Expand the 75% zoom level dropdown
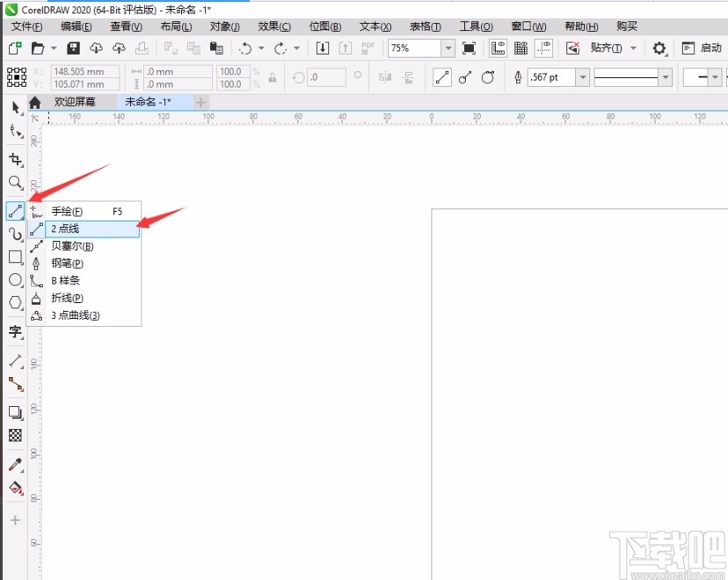Viewport: 728px width, 580px height. point(448,48)
